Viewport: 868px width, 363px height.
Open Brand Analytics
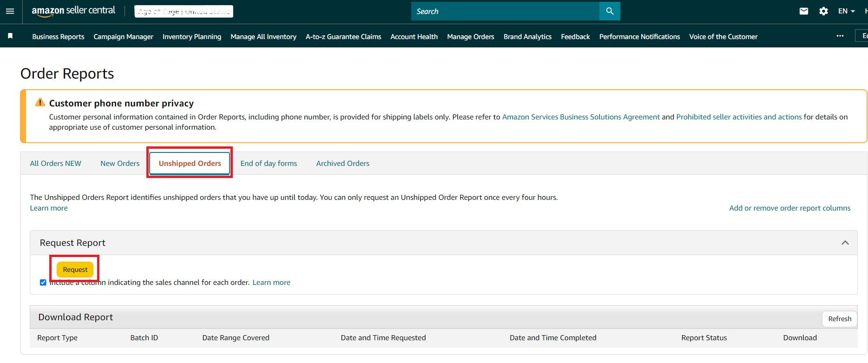tap(527, 37)
